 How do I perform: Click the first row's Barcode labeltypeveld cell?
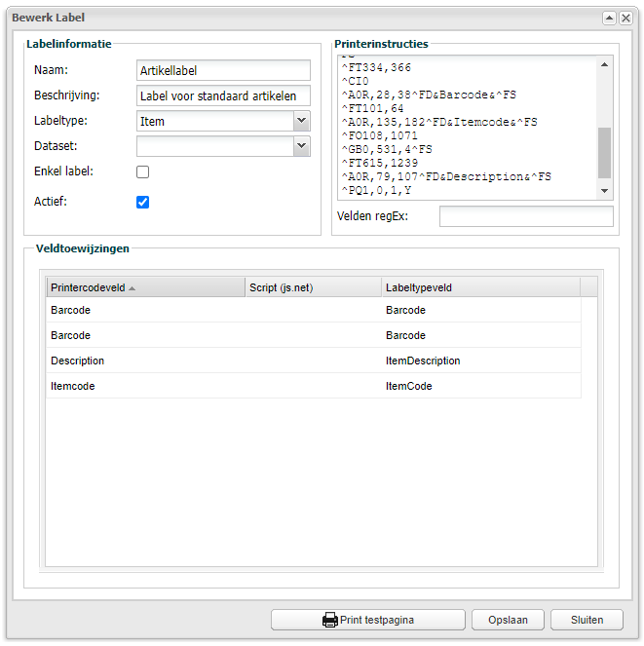[x=481, y=310]
